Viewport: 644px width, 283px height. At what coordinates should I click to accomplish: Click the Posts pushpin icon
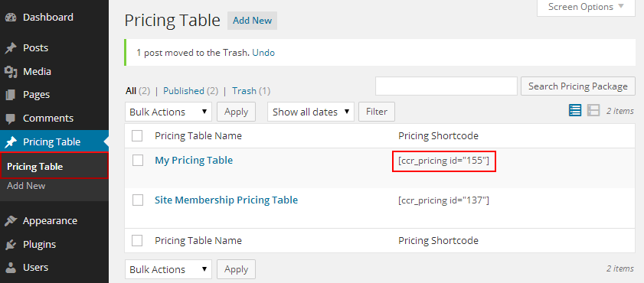click(x=11, y=48)
